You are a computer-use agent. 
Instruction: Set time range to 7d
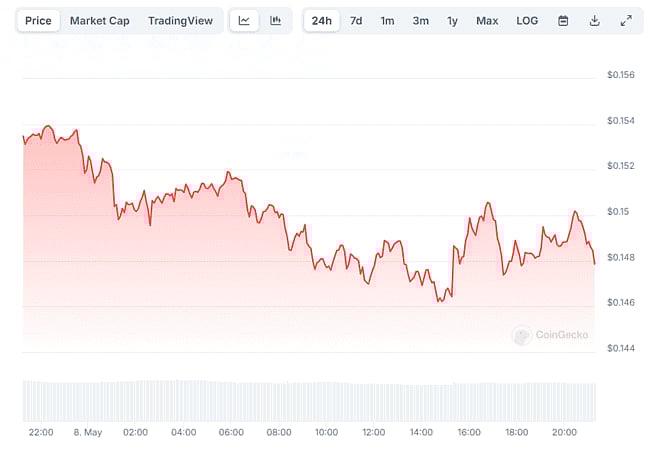[356, 21]
